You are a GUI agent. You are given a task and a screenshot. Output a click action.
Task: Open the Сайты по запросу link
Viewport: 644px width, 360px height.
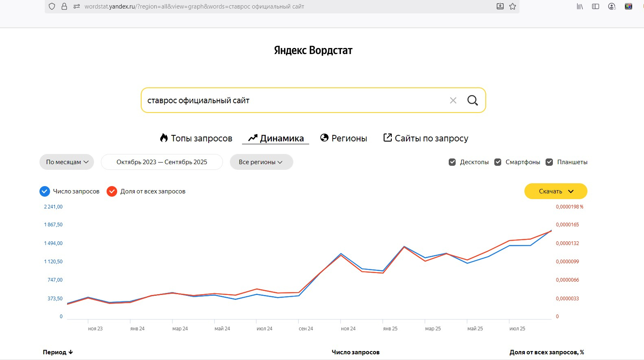[x=426, y=139]
